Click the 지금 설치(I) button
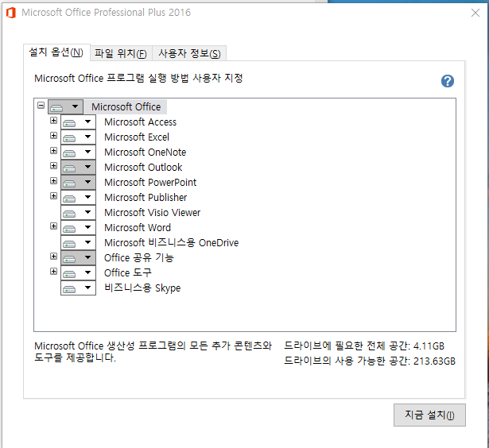 (x=429, y=415)
